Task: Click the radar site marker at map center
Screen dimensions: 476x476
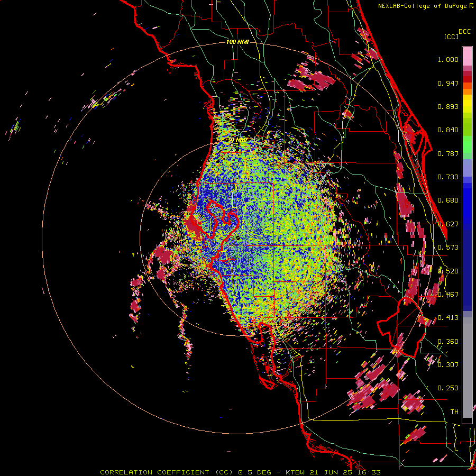Action: coord(238,238)
